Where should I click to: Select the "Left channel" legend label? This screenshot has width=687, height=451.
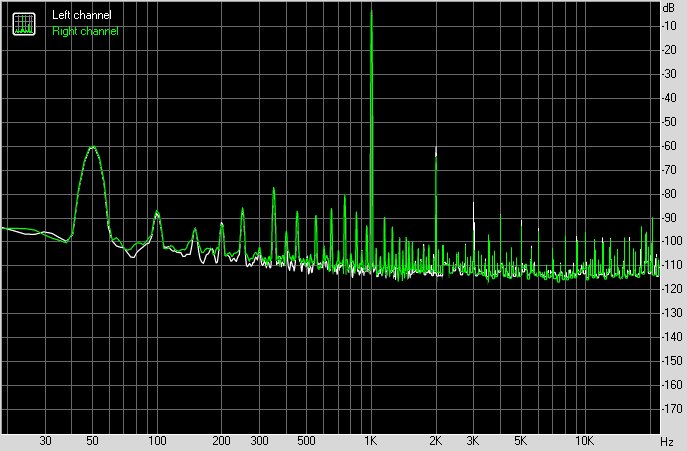click(x=81, y=15)
